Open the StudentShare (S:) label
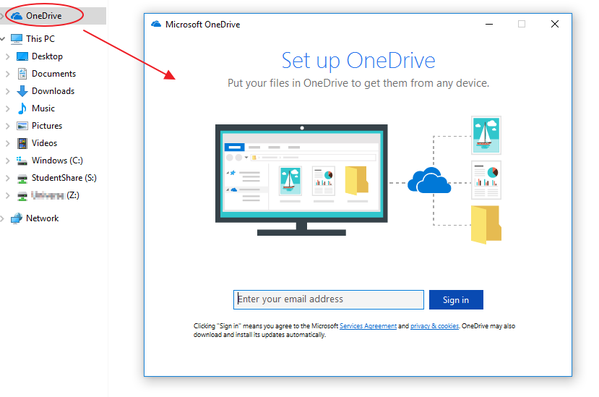599x397 pixels. coord(64,178)
